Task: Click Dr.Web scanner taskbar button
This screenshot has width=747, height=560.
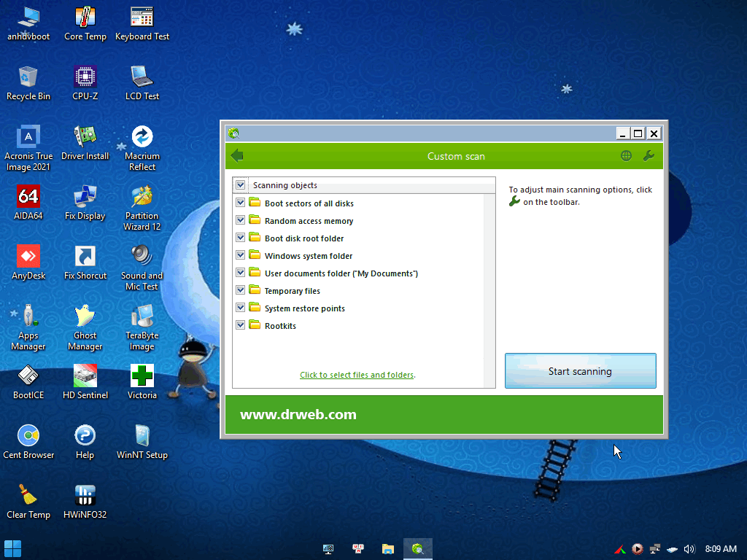Action: [x=418, y=549]
